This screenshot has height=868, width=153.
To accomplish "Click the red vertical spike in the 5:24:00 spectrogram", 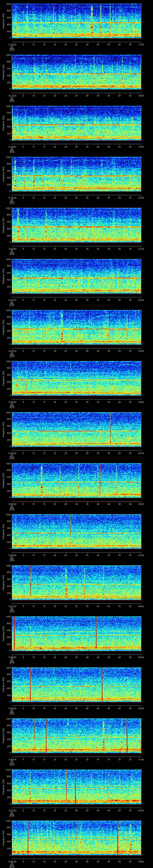I will point(110,428).
